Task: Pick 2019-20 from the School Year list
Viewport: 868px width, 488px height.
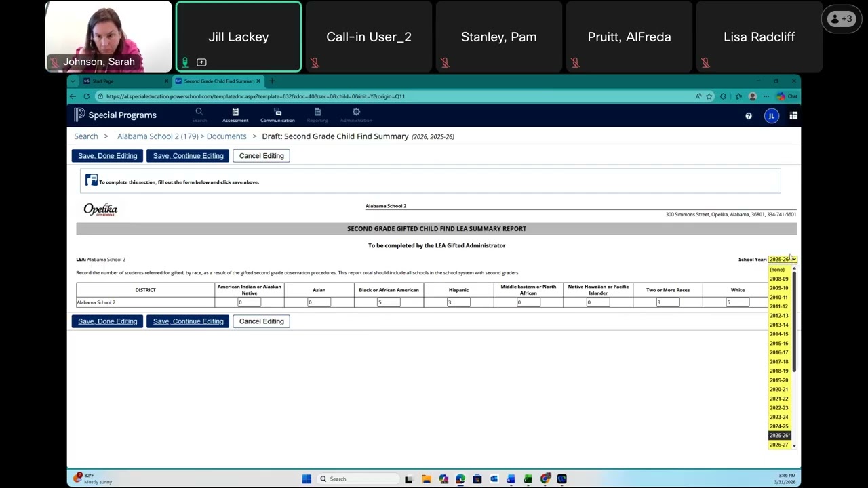Action: tap(780, 380)
